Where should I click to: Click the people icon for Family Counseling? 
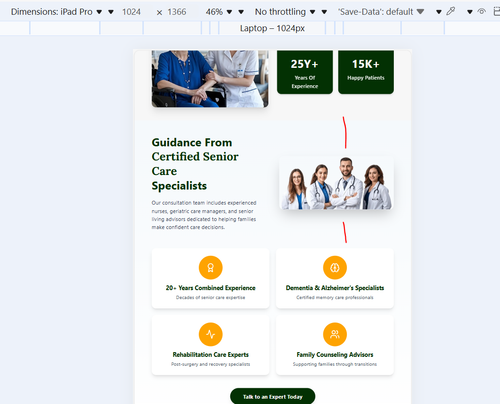point(335,334)
